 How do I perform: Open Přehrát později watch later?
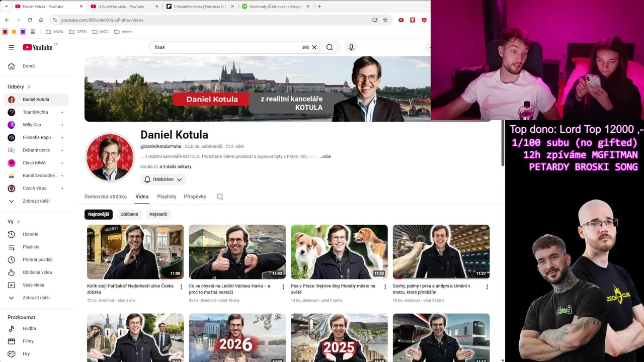click(x=36, y=259)
